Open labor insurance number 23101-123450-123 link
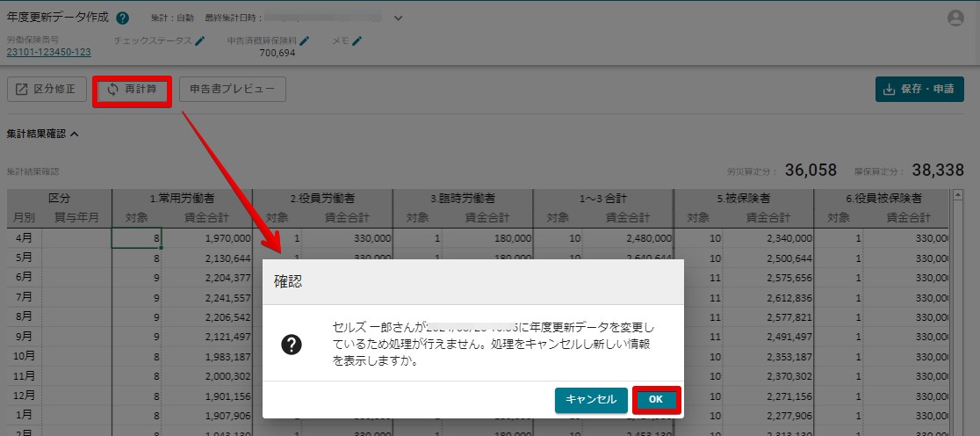The width and height of the screenshot is (980, 436). point(49,52)
